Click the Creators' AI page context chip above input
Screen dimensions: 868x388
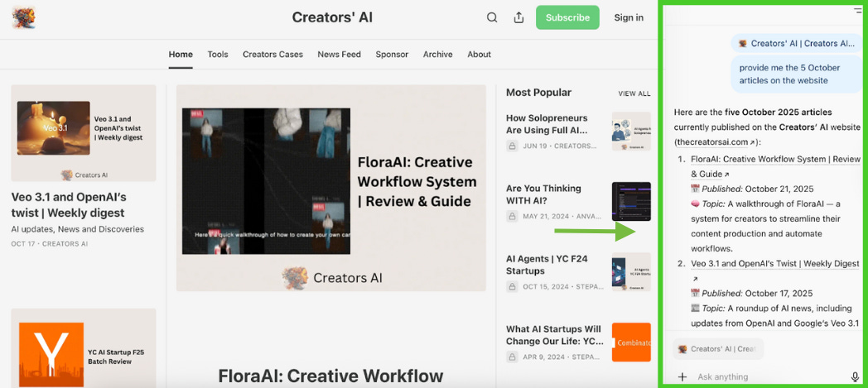click(x=718, y=349)
